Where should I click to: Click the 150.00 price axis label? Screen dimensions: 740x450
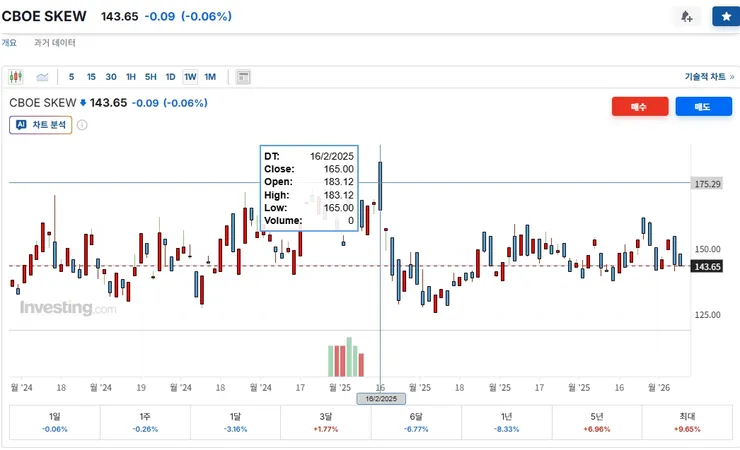[707, 249]
